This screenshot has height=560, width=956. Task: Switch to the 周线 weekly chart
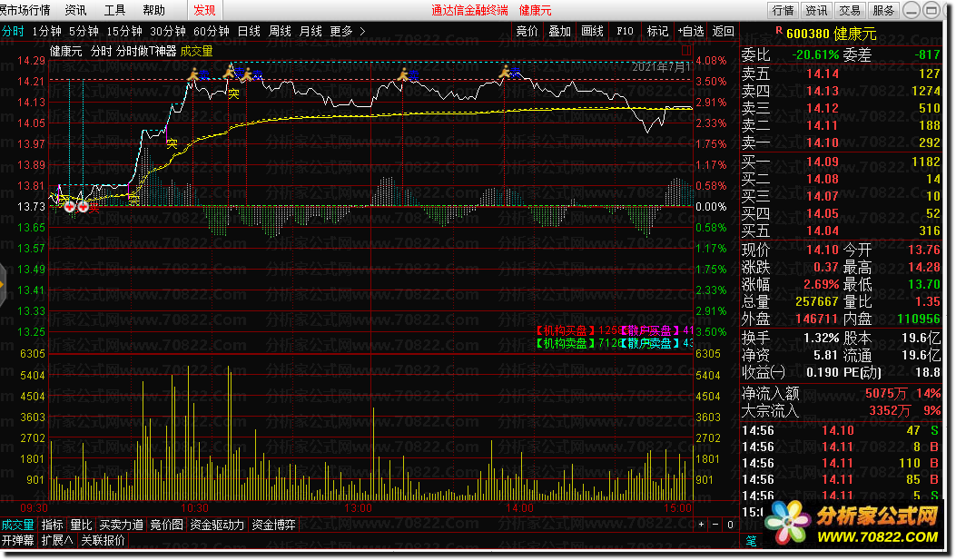click(x=280, y=31)
